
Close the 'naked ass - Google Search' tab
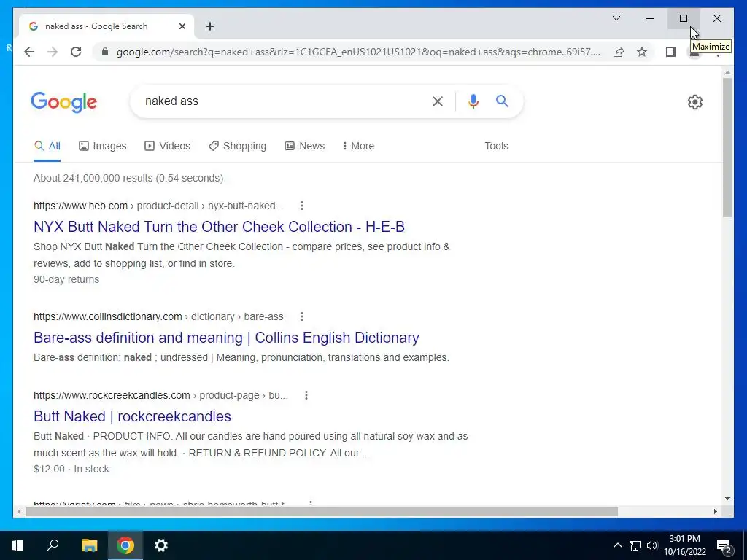[x=182, y=26]
